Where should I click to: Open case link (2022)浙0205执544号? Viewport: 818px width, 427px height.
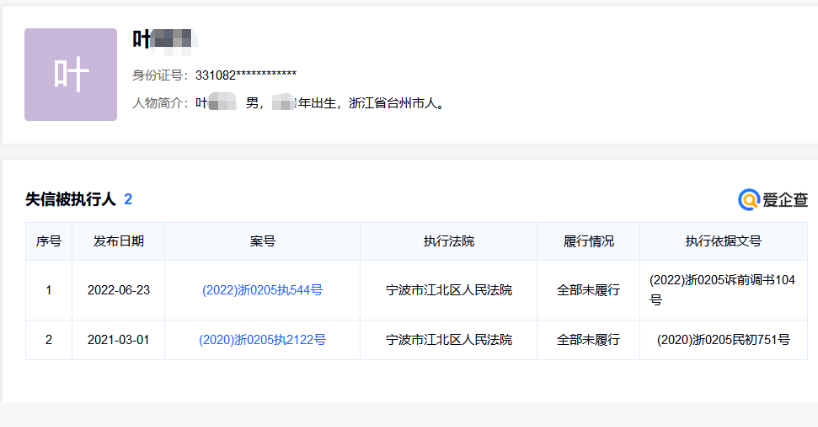pyautogui.click(x=262, y=290)
